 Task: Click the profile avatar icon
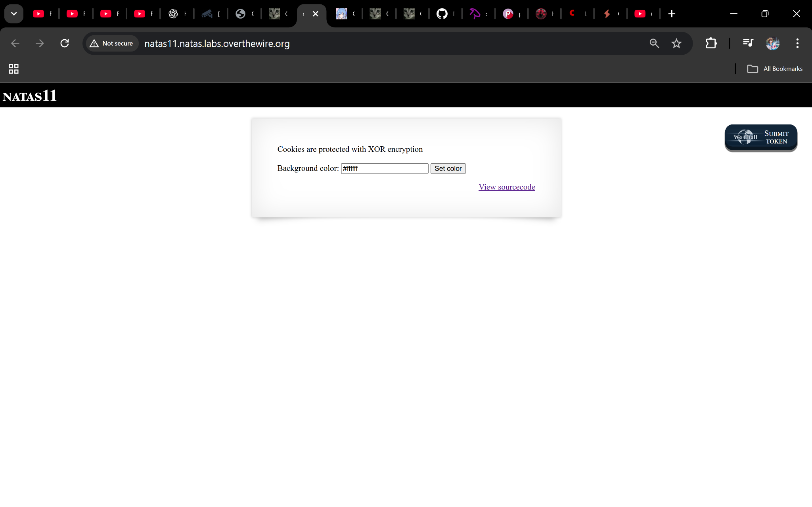pyautogui.click(x=772, y=43)
